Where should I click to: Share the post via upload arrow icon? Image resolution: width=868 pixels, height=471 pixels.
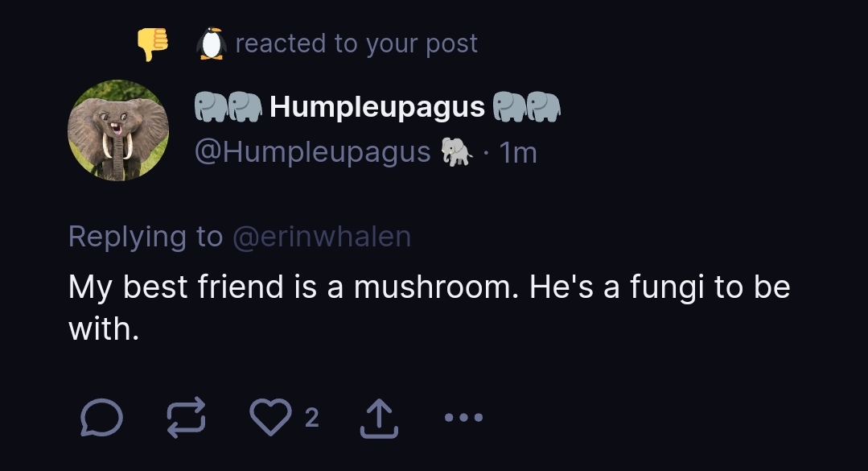(x=379, y=419)
